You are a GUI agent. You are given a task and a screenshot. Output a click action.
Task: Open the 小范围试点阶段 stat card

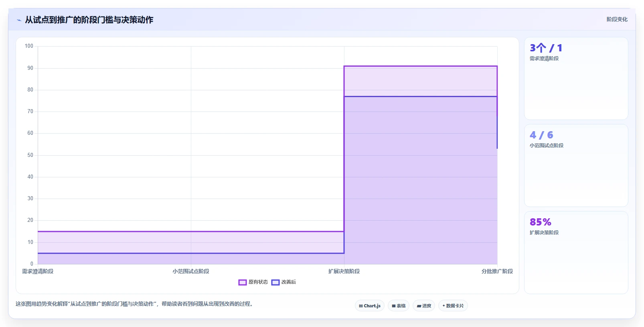coord(576,166)
